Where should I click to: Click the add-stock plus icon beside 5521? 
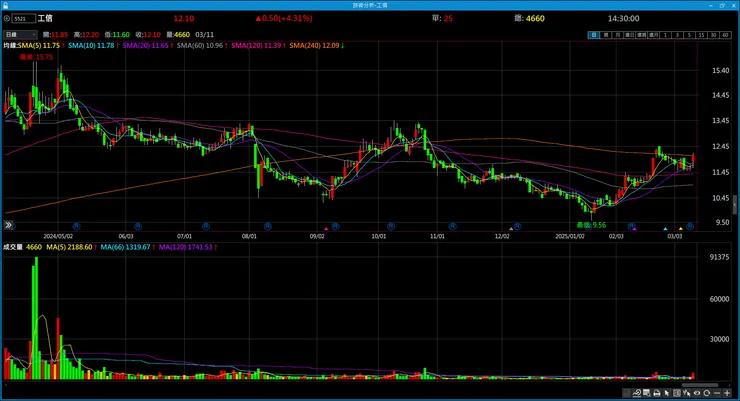(x=7, y=18)
